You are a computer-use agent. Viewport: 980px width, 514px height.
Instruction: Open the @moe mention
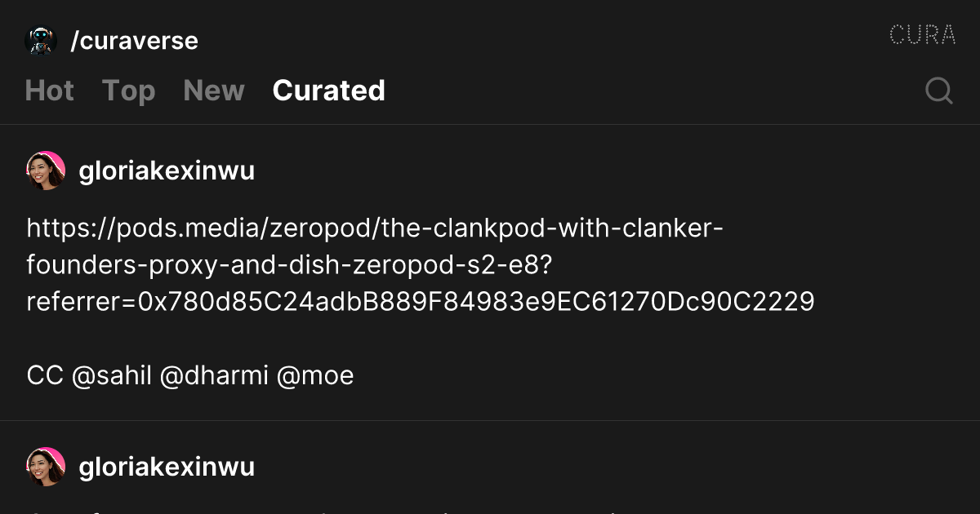coord(315,375)
